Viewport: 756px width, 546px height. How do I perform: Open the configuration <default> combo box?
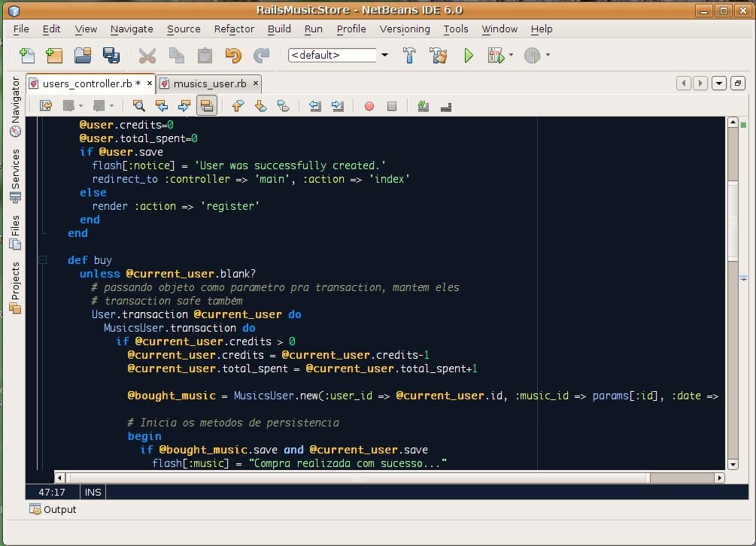coord(332,56)
